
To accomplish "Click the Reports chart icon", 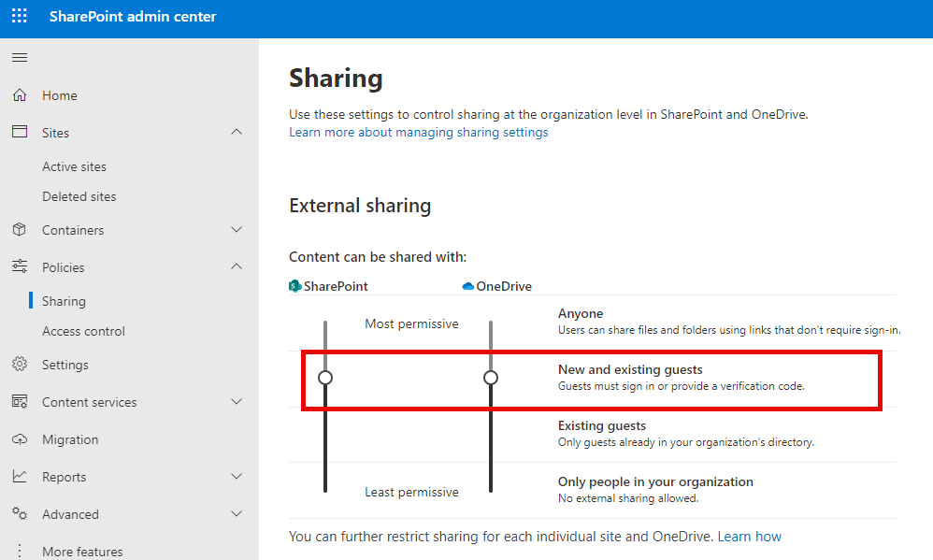I will click(x=20, y=476).
